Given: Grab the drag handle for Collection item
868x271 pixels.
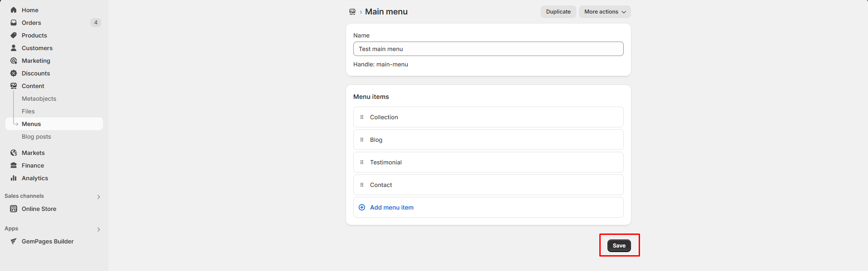Looking at the screenshot, I should 362,117.
